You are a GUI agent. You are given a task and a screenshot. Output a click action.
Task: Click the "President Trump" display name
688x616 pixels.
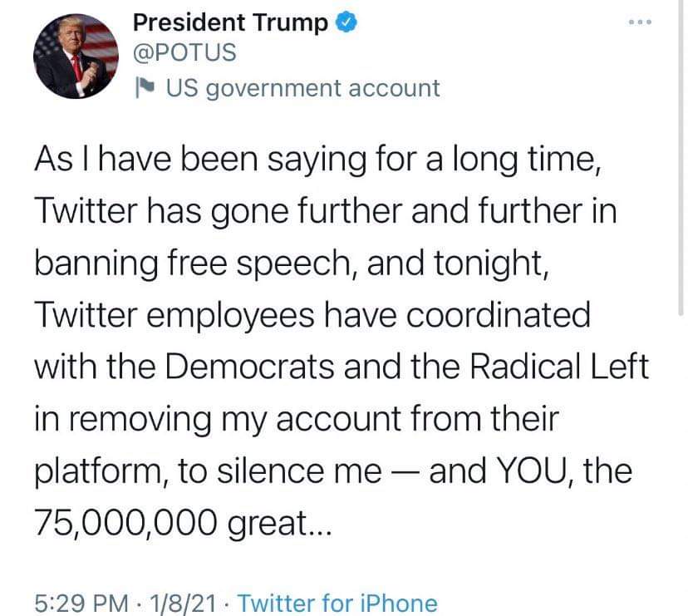[230, 22]
